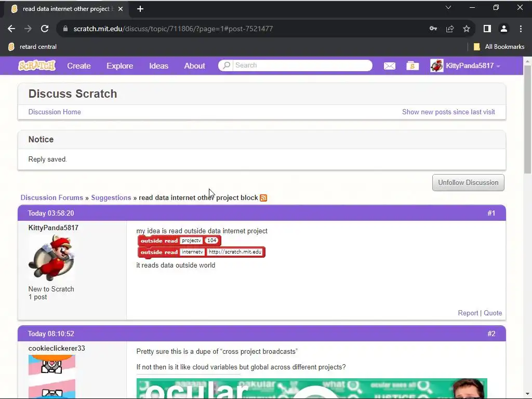
Task: Open Suggestions breadcrumb link
Action: [111, 198]
